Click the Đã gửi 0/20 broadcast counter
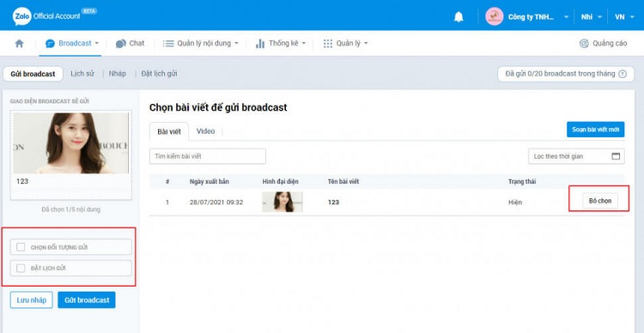 coord(566,74)
